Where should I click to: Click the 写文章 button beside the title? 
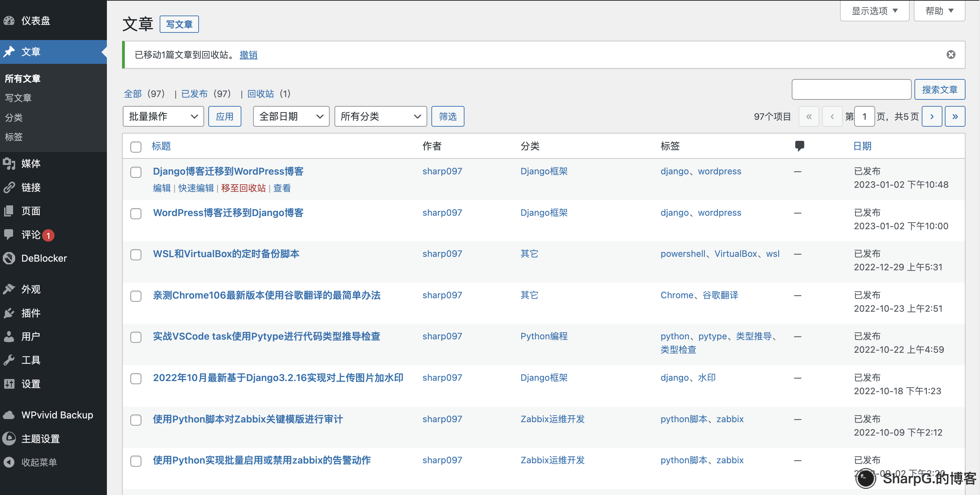179,25
